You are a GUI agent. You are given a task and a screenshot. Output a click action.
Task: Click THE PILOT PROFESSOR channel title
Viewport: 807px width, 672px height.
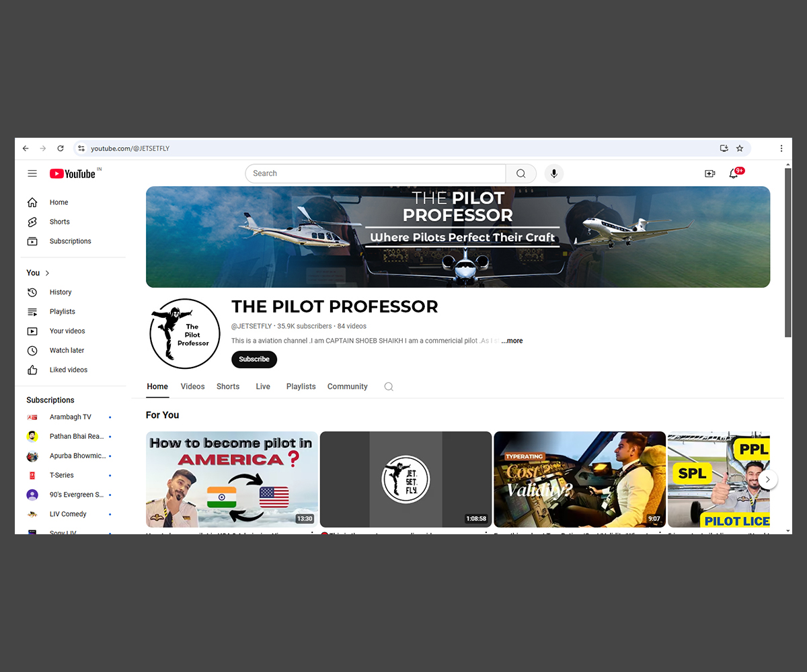click(x=334, y=306)
